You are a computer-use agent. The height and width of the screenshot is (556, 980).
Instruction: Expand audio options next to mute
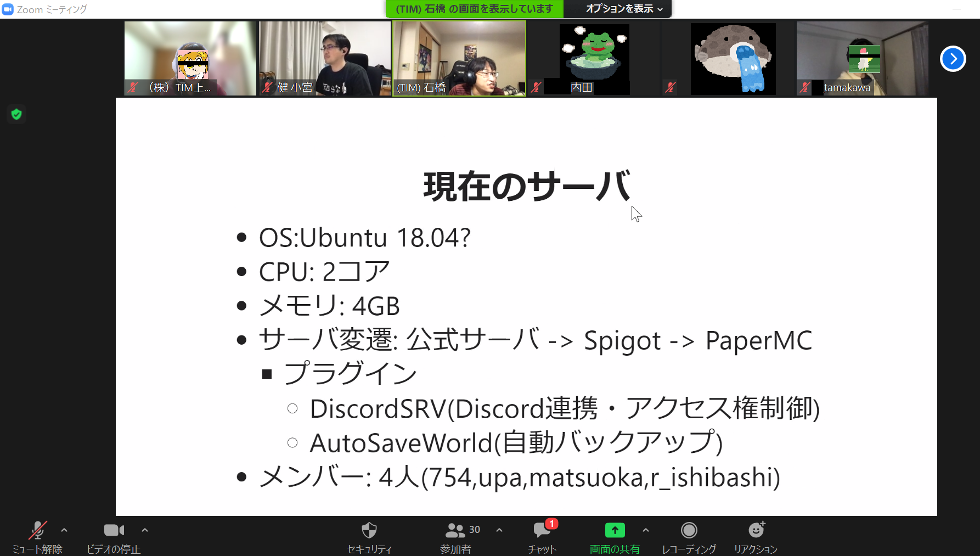[x=64, y=530]
